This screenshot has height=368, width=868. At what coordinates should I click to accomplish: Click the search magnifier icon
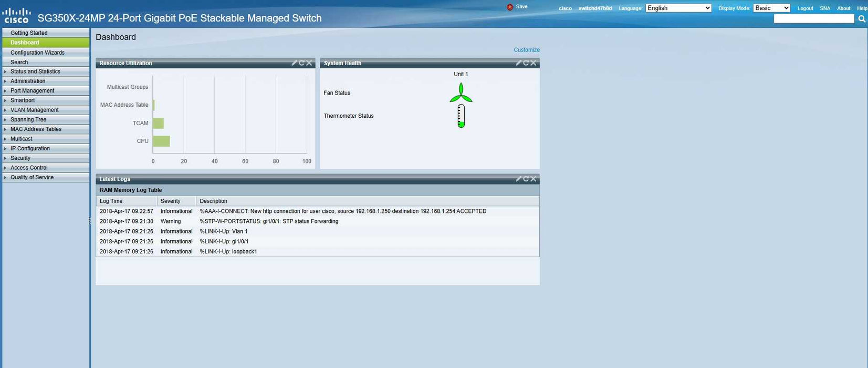click(862, 19)
